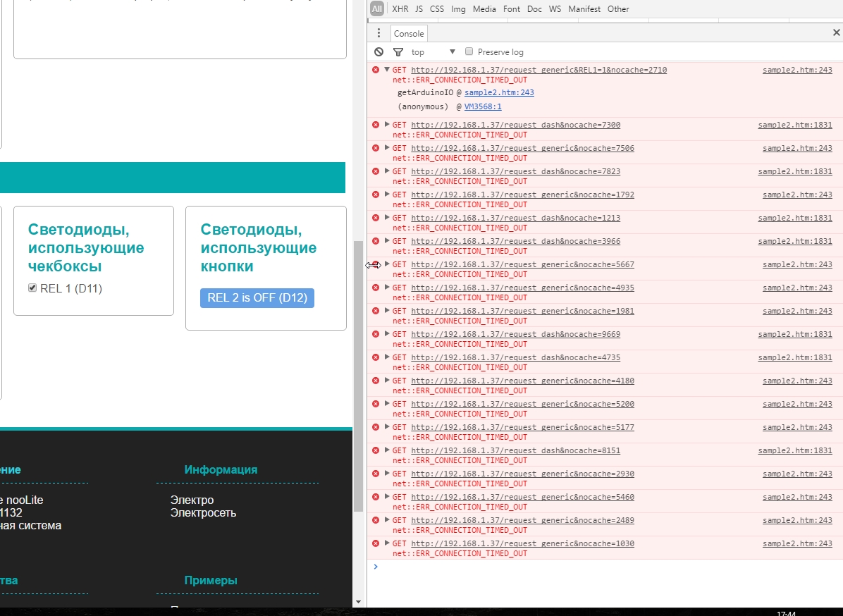The image size is (843, 616).
Task: Filter network requests by CSS
Action: tap(437, 9)
